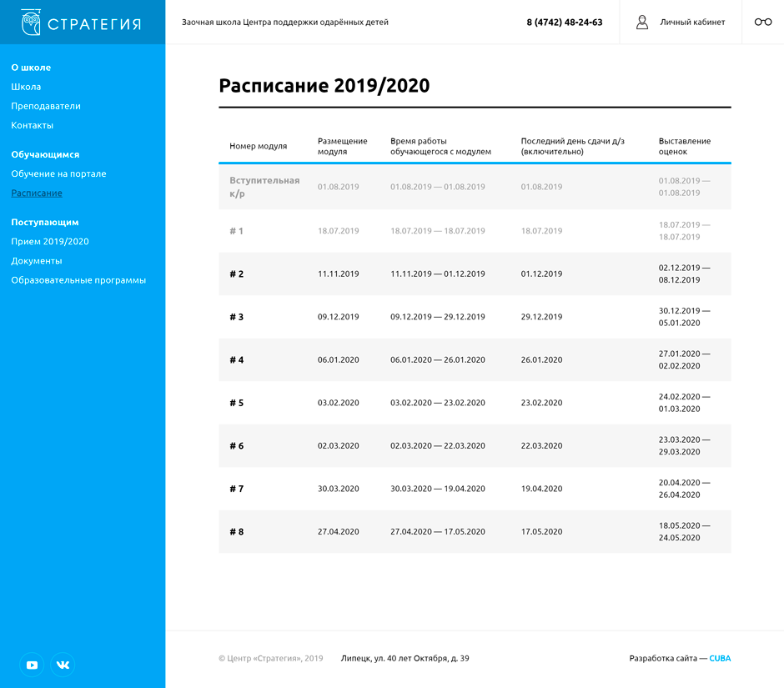Go to Школа in sidebar

coord(26,87)
